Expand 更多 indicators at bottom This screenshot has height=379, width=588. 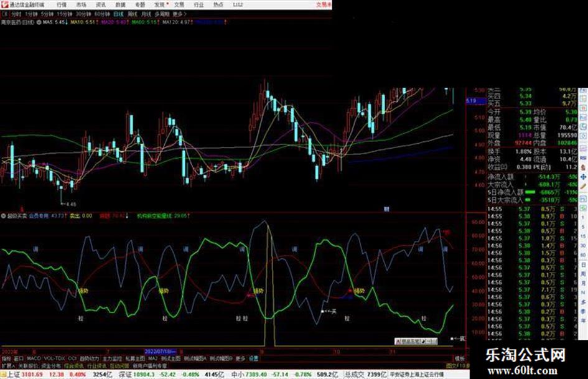(x=240, y=358)
